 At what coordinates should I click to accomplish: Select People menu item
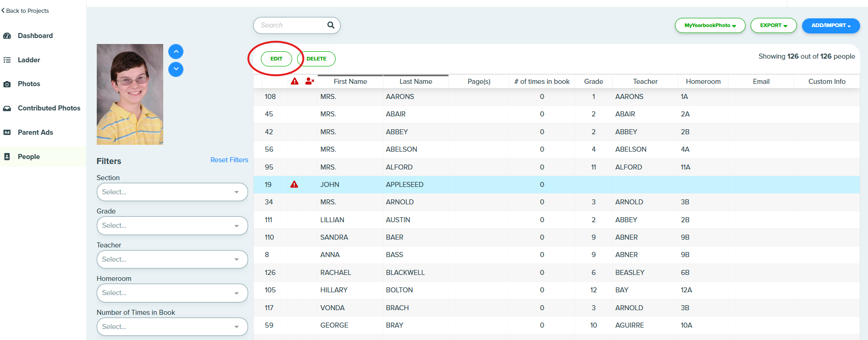pos(29,157)
